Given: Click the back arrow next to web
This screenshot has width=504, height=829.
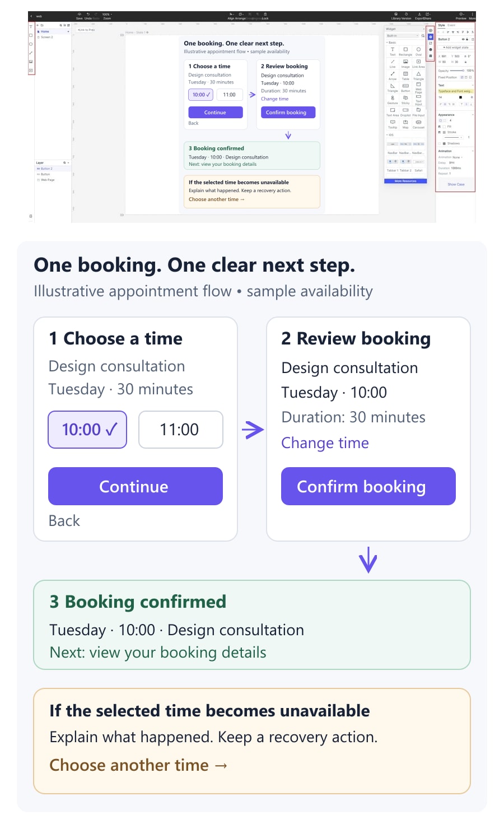Looking at the screenshot, I should [31, 16].
